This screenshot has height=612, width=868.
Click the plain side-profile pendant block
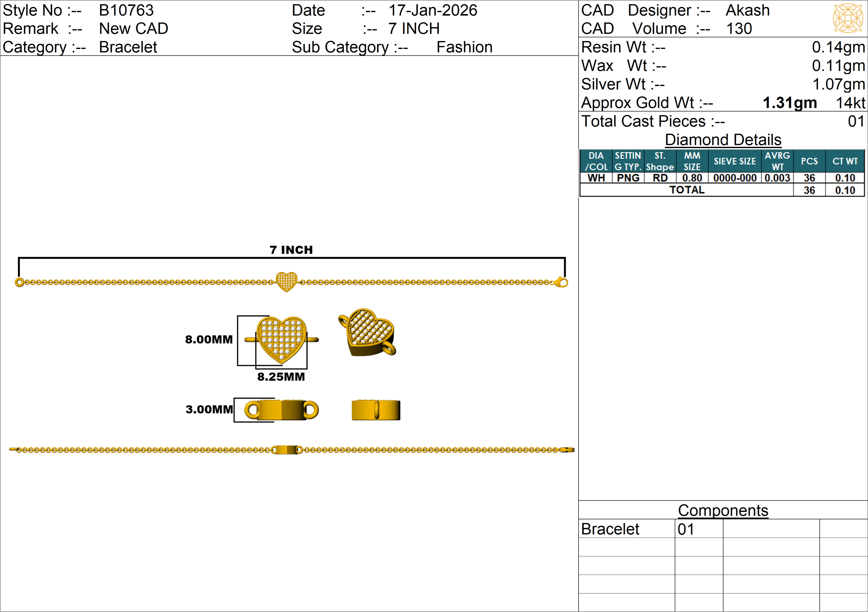point(376,410)
